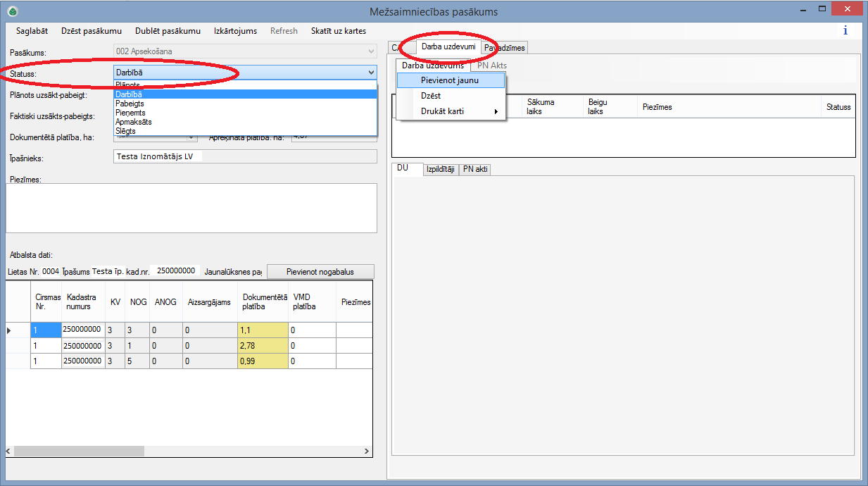Click the Dokumentētā platība cell 2,78
868x486 pixels.
tap(263, 346)
